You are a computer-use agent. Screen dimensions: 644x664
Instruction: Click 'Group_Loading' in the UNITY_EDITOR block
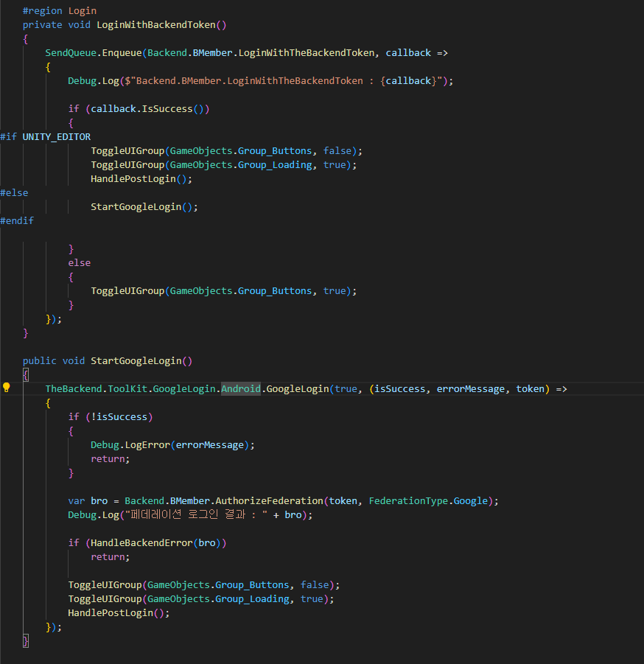[x=276, y=165]
